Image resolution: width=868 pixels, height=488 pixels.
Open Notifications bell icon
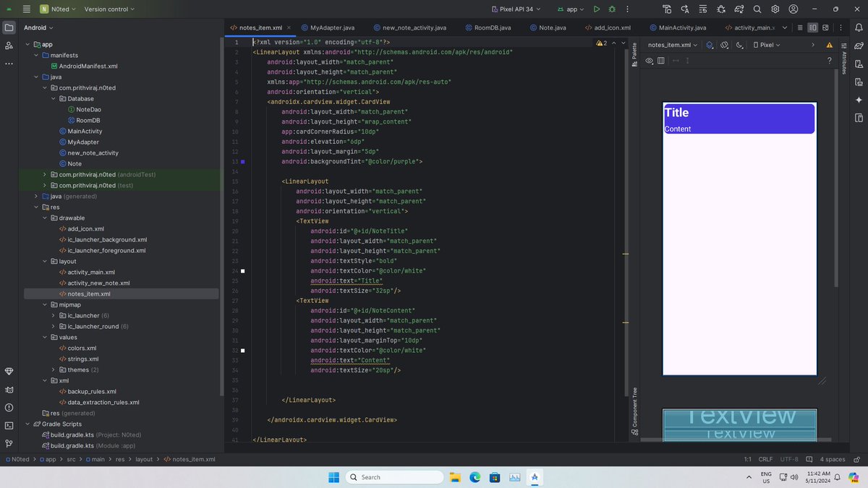[x=859, y=27]
